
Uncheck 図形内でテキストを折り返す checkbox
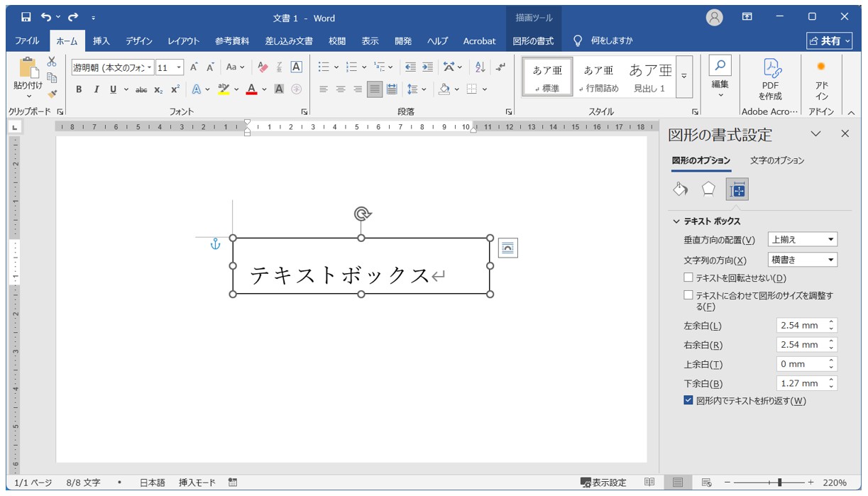[x=688, y=401]
